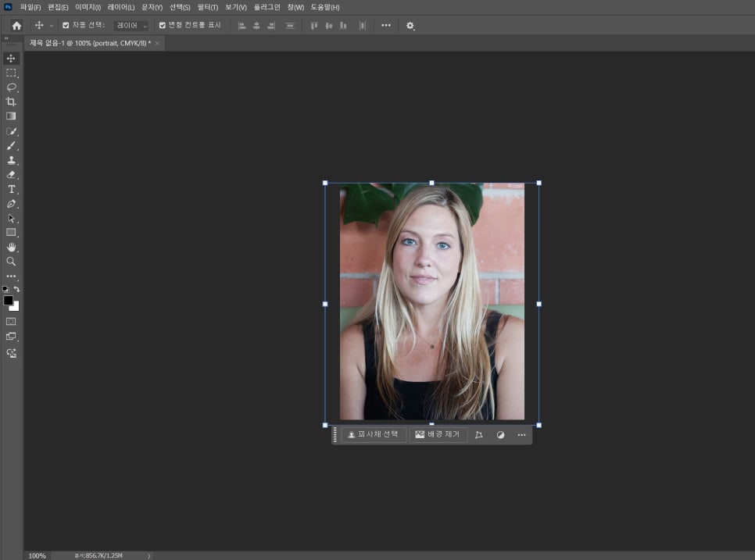Click the align vertical centers icon
The height and width of the screenshot is (560, 755).
click(328, 26)
